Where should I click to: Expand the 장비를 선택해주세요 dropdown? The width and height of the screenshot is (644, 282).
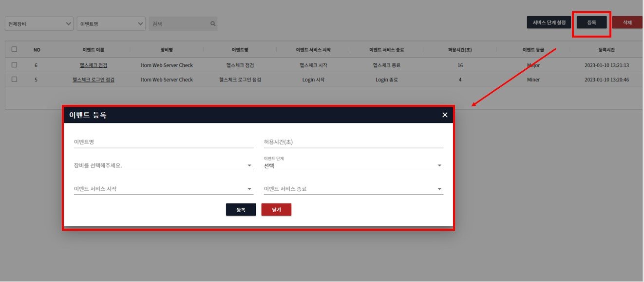coord(163,165)
